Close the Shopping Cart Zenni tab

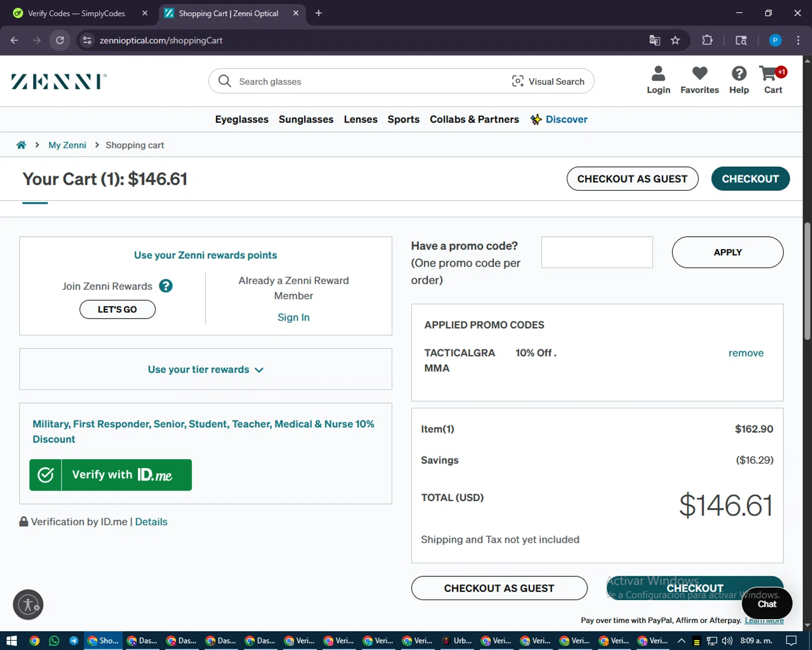tap(296, 13)
